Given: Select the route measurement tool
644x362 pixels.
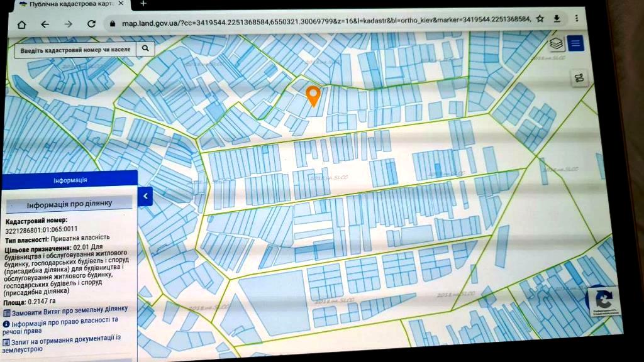Looking at the screenshot, I should click(x=579, y=78).
